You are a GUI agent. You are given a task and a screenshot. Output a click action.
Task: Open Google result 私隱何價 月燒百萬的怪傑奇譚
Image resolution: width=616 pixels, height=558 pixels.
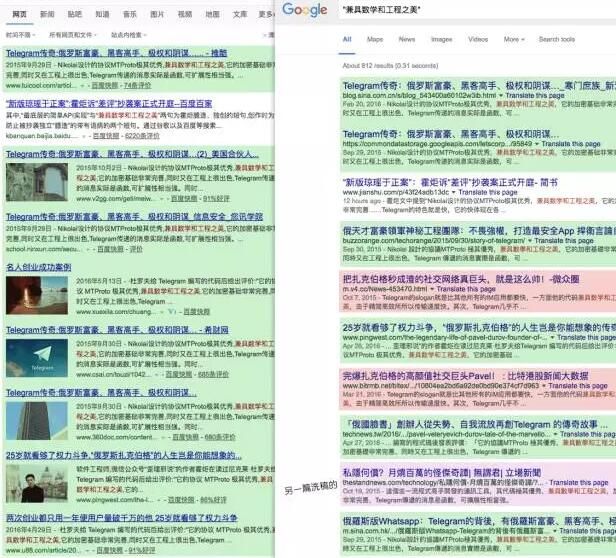442,473
